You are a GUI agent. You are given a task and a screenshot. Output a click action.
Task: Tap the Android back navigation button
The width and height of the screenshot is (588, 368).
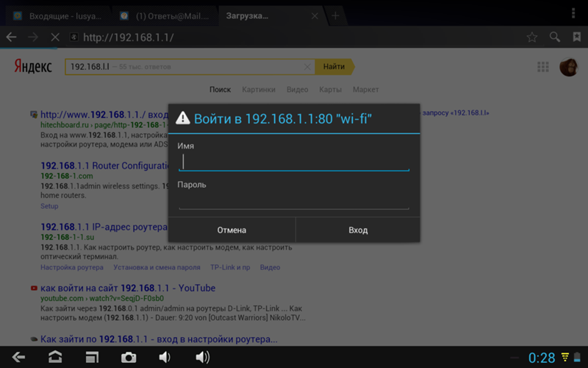18,357
